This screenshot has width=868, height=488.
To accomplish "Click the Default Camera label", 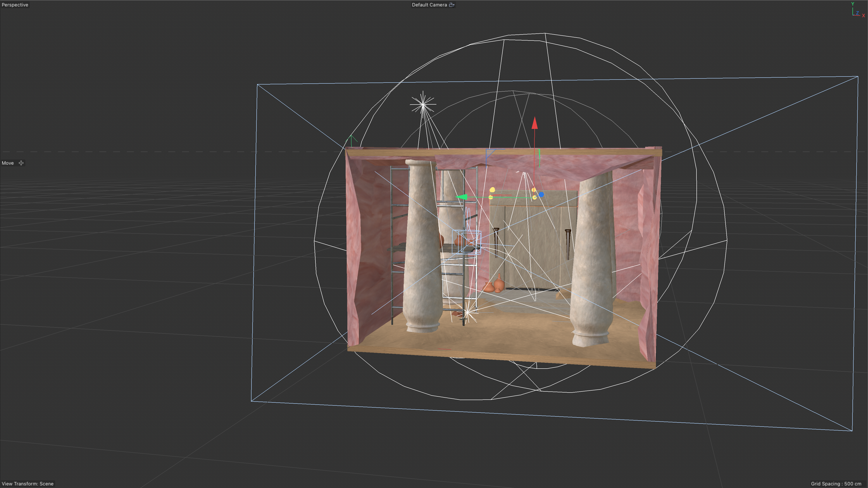I will (429, 5).
